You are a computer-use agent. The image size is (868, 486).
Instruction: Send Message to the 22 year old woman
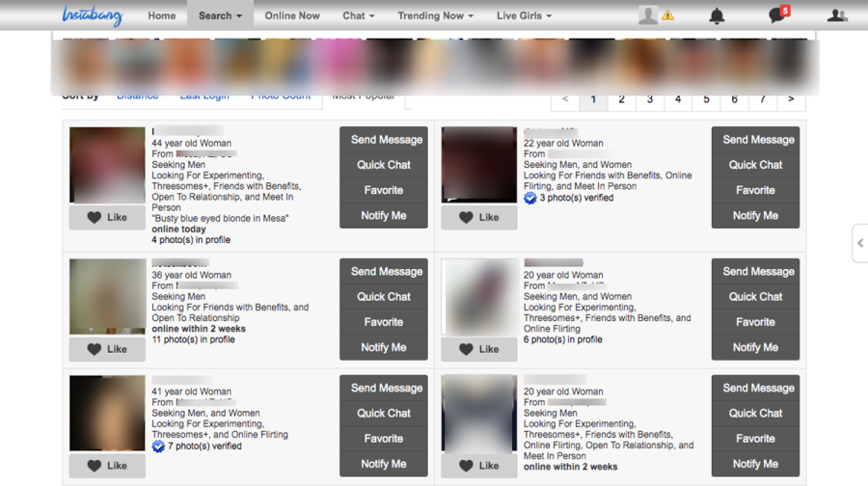755,140
